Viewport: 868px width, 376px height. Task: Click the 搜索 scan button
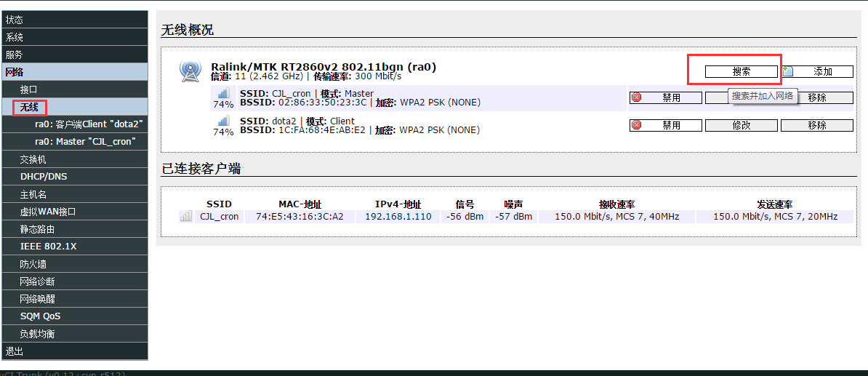click(741, 71)
